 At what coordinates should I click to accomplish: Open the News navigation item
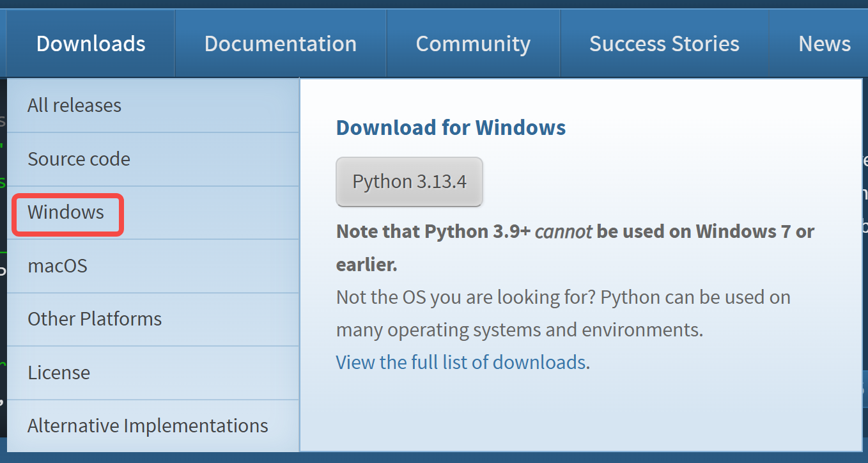[824, 43]
